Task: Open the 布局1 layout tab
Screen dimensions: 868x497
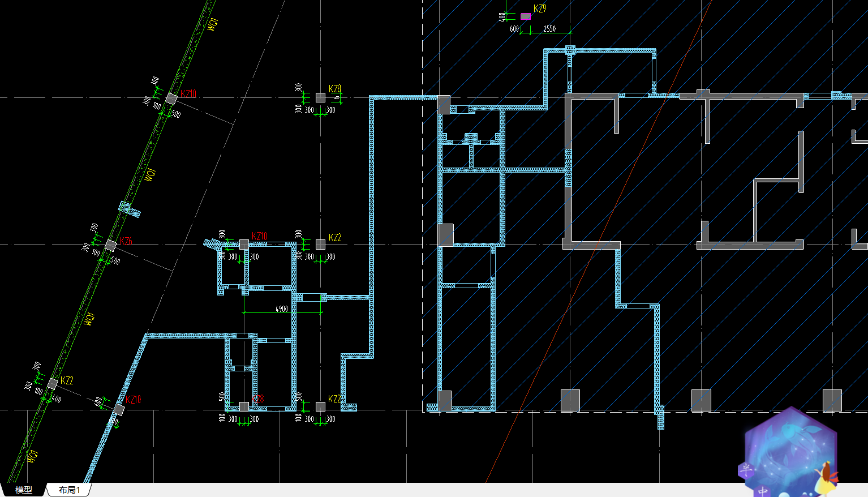Action: pos(69,490)
